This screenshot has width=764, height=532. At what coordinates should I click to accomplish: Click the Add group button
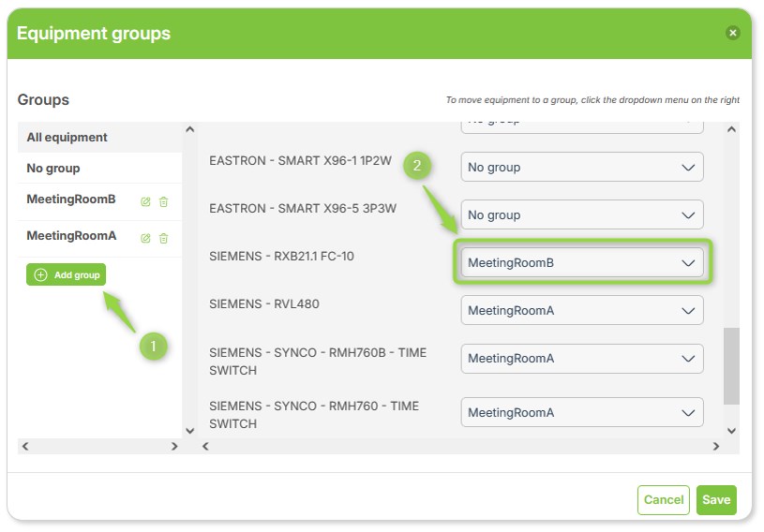pyautogui.click(x=67, y=274)
